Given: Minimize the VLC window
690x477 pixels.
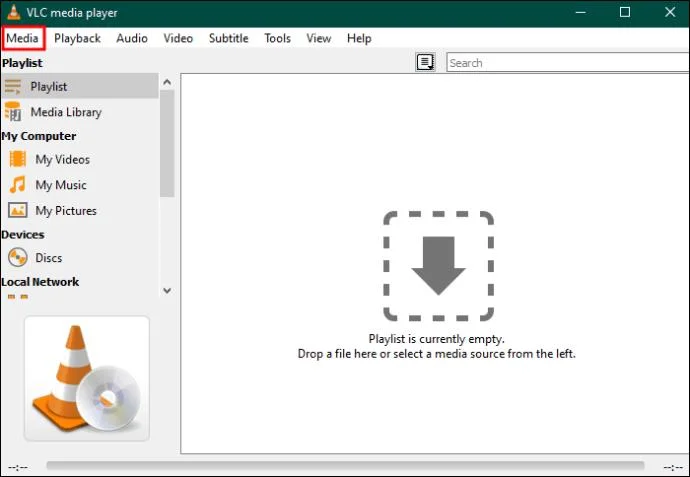Looking at the screenshot, I should (x=580, y=12).
